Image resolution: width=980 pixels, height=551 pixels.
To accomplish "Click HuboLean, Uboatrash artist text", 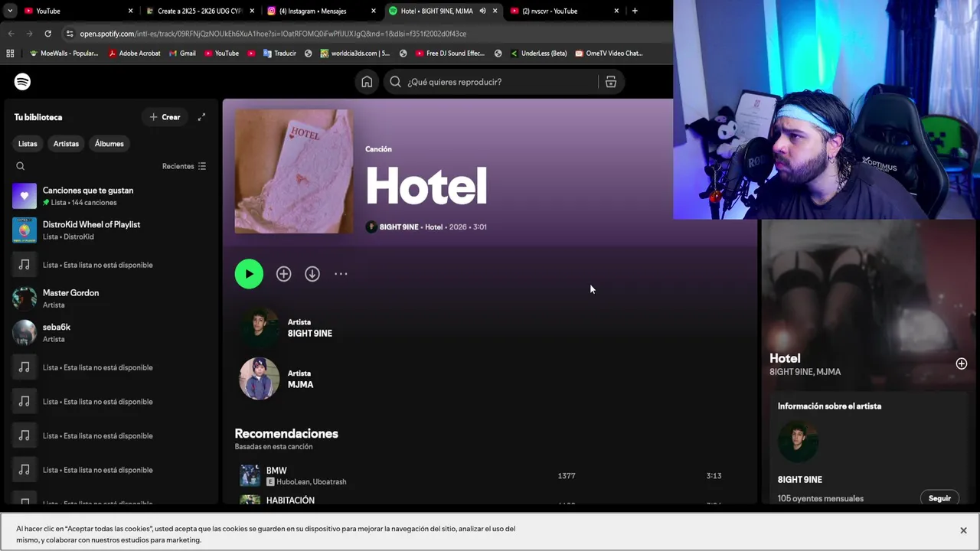I will pos(311,482).
